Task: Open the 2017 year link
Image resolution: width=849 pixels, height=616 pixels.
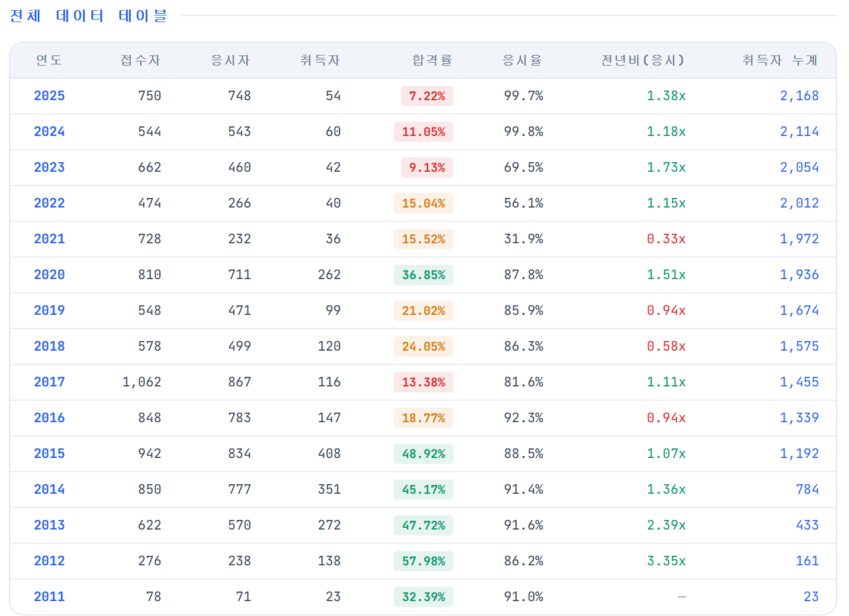Action: point(49,382)
